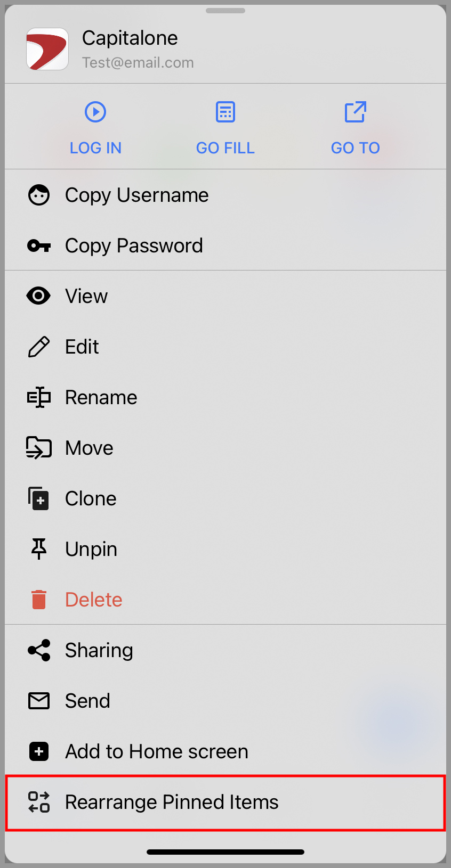Click the envelope Send icon

pyautogui.click(x=39, y=701)
